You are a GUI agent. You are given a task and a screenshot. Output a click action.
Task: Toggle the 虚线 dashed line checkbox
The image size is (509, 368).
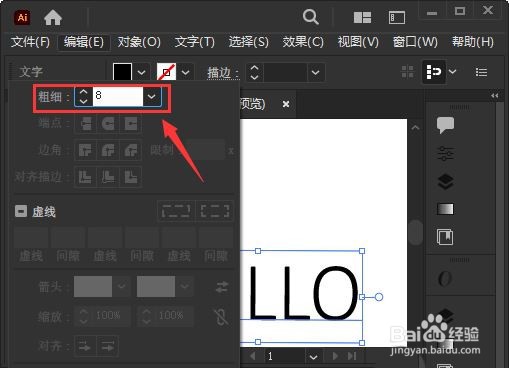click(x=21, y=211)
